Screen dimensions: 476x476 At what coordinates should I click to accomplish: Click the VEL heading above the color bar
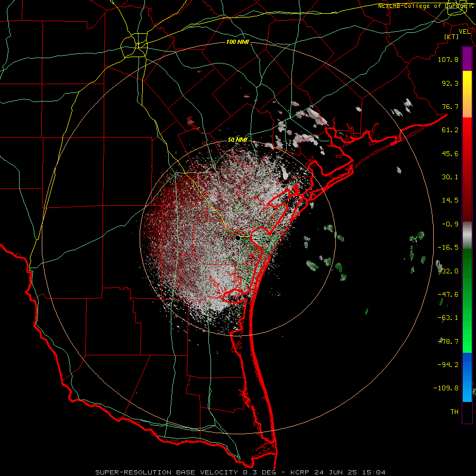coord(464,32)
